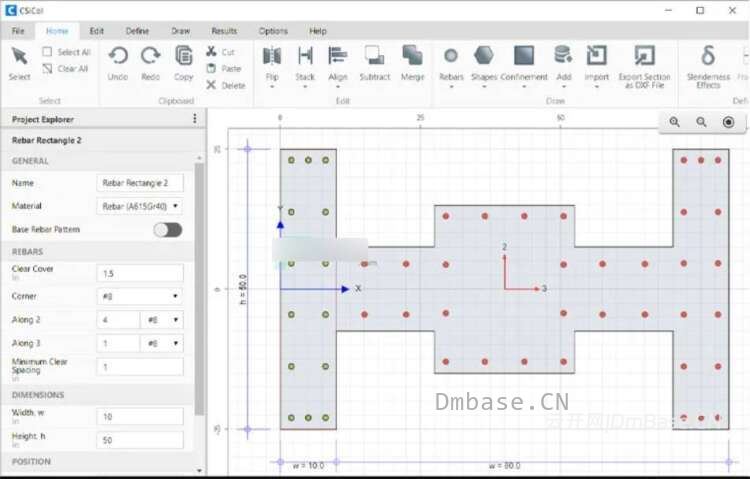The height and width of the screenshot is (479, 750).
Task: Click the properties panel vertical scrollbar
Action: point(199,289)
